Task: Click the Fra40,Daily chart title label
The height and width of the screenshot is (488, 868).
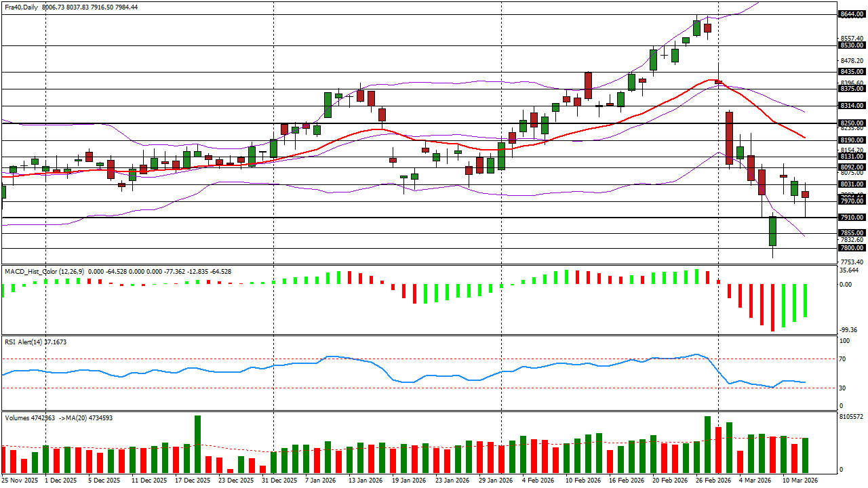Action: (20, 7)
